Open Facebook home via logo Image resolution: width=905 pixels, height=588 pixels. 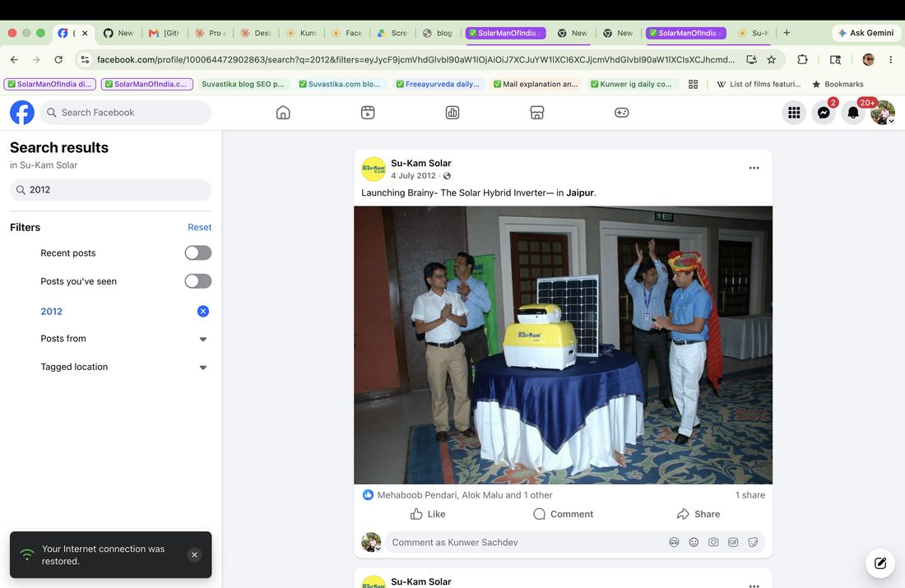[x=22, y=113]
